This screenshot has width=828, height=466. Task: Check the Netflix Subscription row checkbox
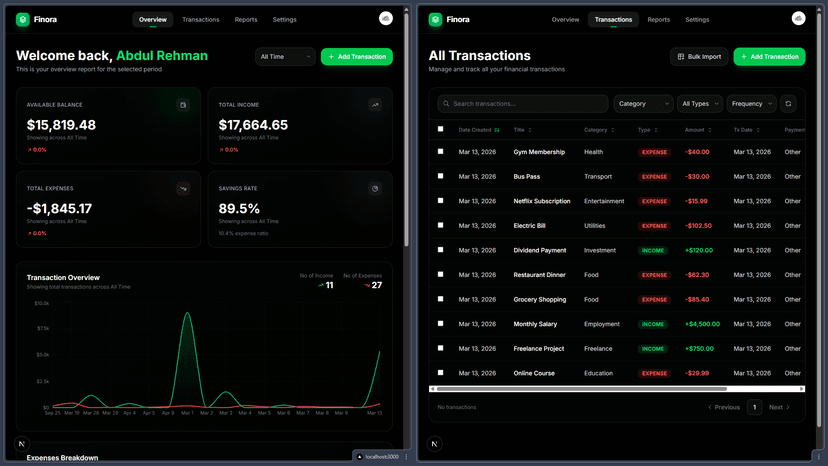(x=440, y=201)
